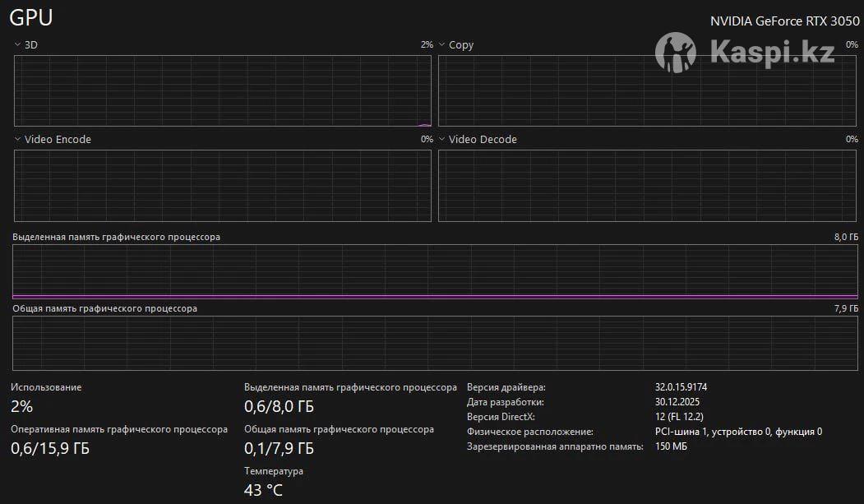Viewport: 864px width, 504px height.
Task: Click inside the 3D usage graph
Action: [x=222, y=90]
